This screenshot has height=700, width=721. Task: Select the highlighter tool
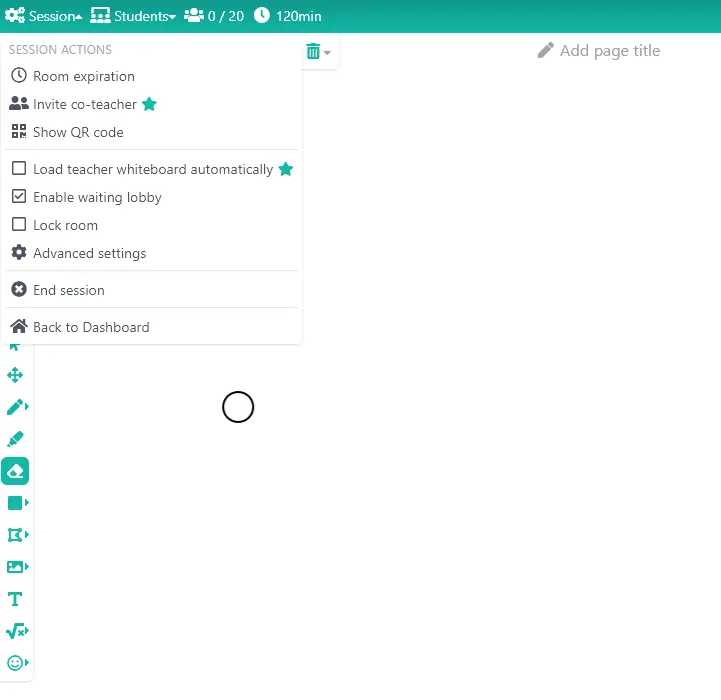coord(15,439)
